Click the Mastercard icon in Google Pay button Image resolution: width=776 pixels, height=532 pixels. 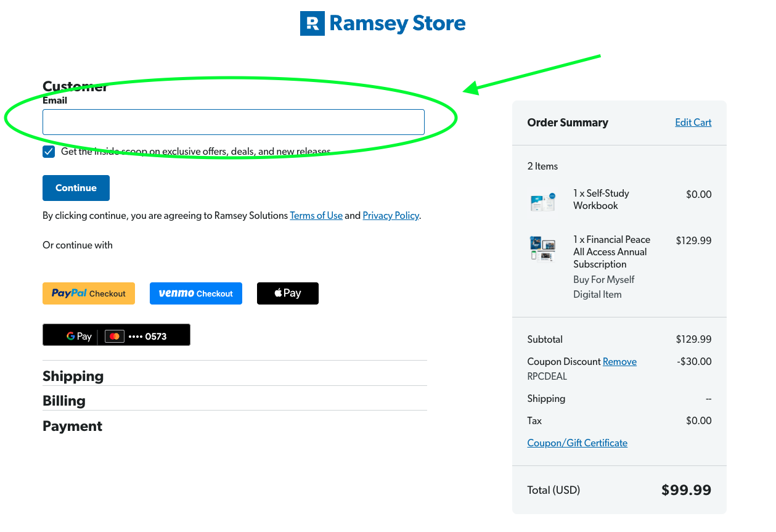(x=115, y=336)
